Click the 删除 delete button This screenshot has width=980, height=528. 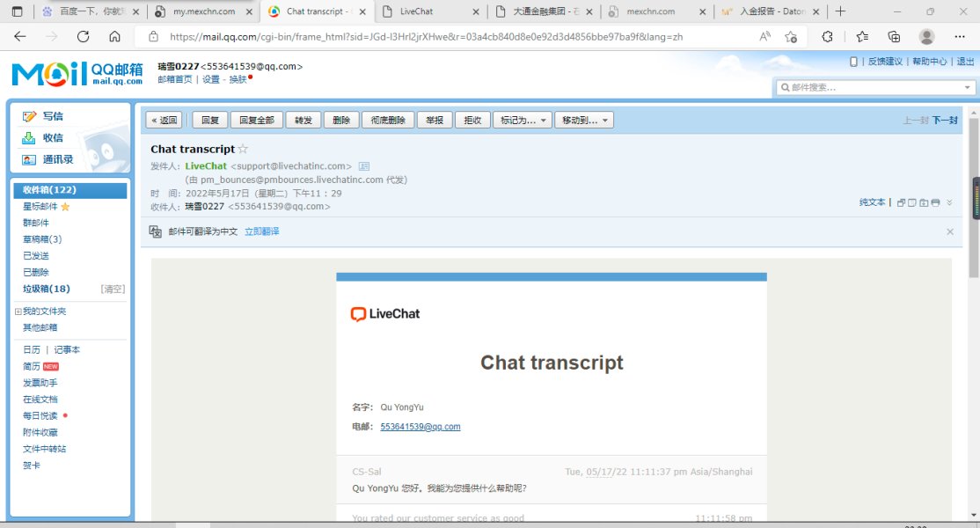[341, 120]
